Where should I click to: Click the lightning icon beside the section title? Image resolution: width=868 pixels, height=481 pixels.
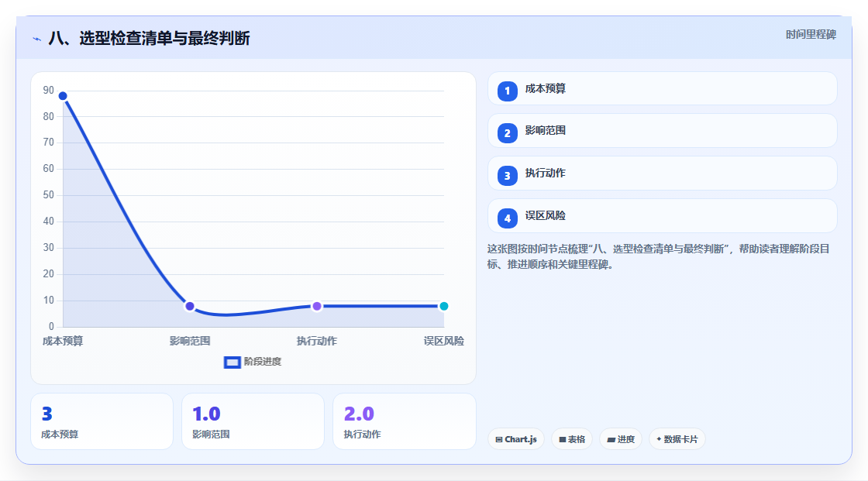point(37,39)
